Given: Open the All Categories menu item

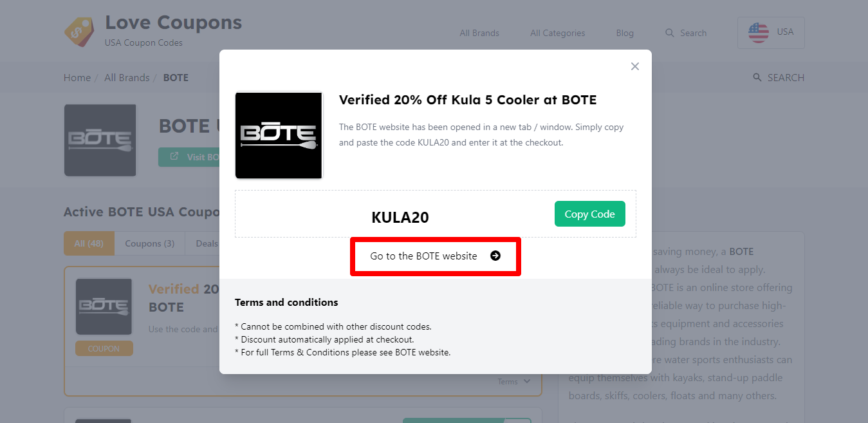Looking at the screenshot, I should (x=557, y=33).
